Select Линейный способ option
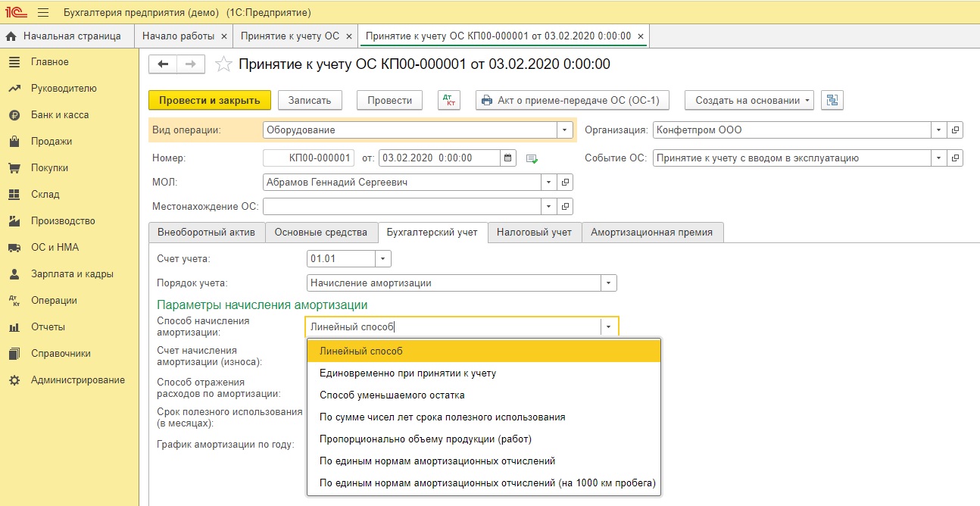The image size is (980, 506). pos(484,351)
